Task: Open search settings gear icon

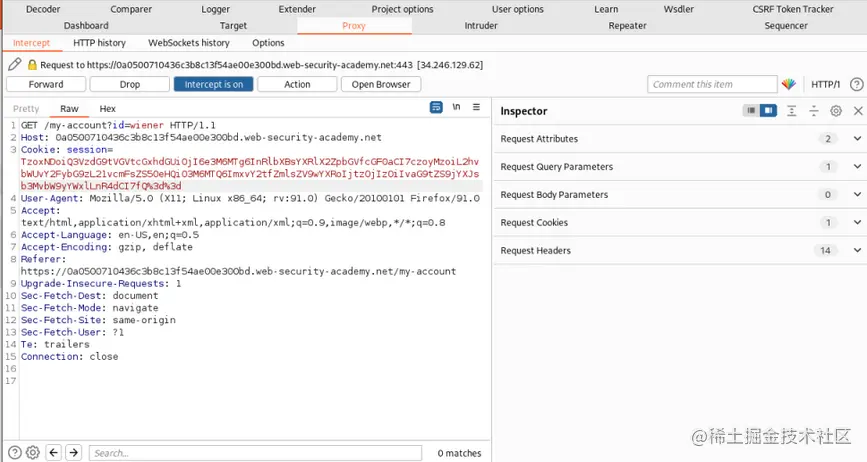Action: (33, 453)
